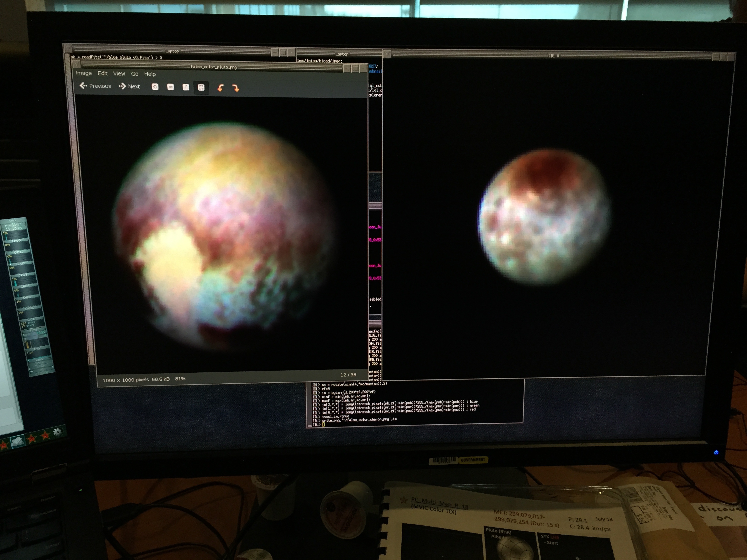Image resolution: width=747 pixels, height=560 pixels.
Task: Click the Next image arrow button
Action: 129,86
